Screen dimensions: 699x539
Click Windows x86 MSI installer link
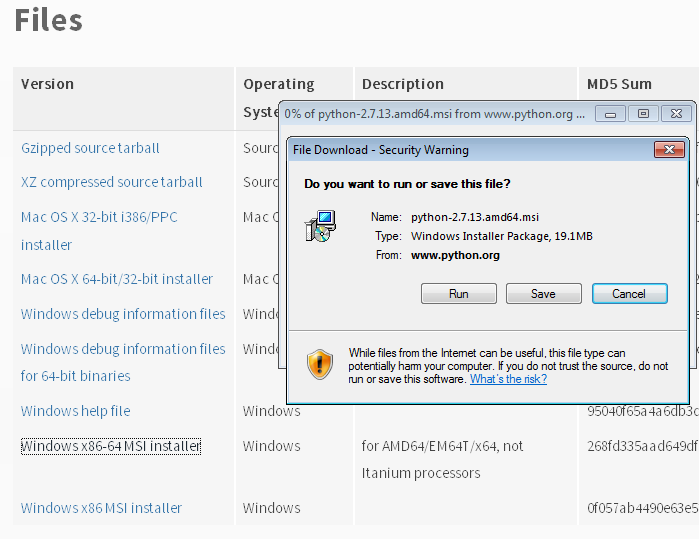(x=101, y=508)
